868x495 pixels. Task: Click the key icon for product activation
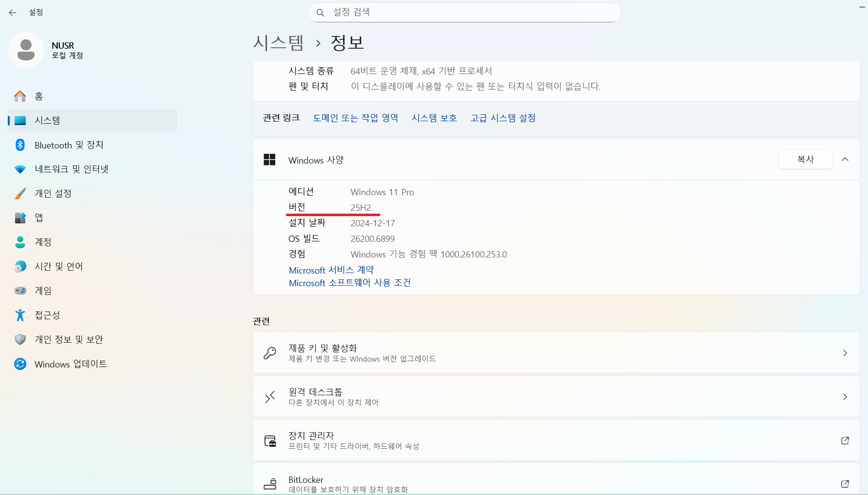270,353
